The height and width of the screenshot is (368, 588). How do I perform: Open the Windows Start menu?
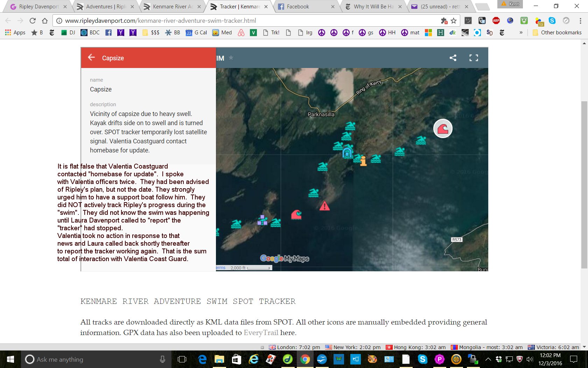coord(10,359)
